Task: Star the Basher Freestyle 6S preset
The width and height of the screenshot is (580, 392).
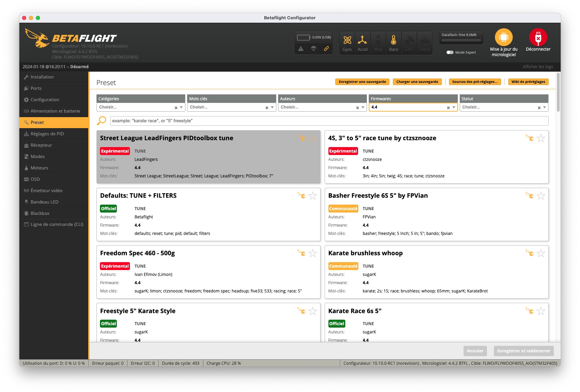Action: pos(541,196)
